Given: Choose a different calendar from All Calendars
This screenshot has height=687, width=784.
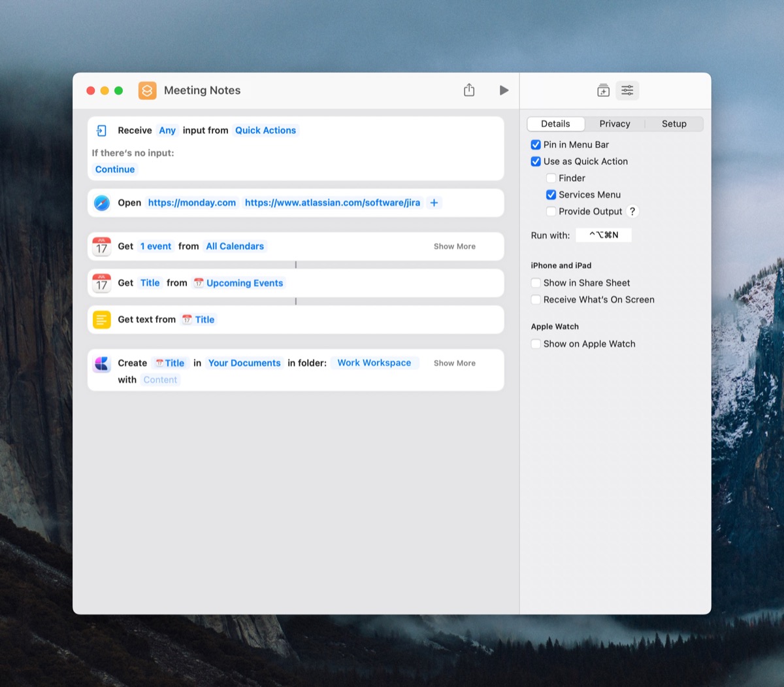Looking at the screenshot, I should click(235, 246).
